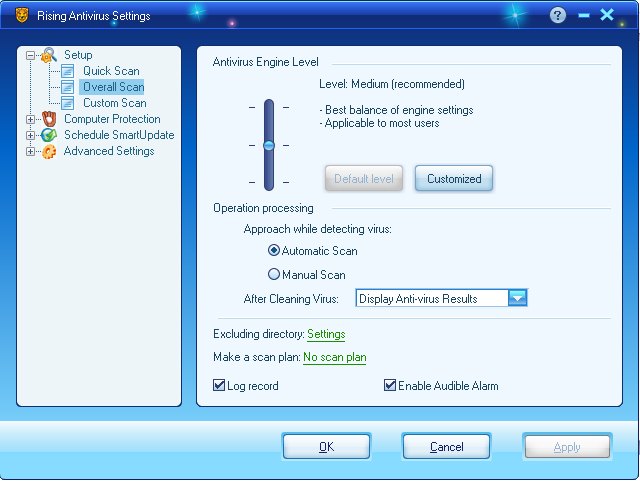Image resolution: width=640 pixels, height=481 pixels.
Task: Collapse the Setup tree node
Action: 30,55
